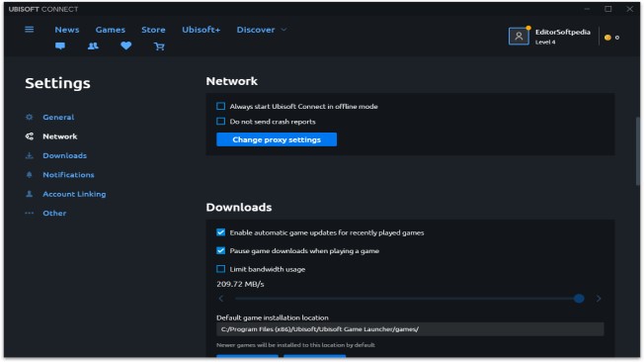Enable always start in offline mode
The height and width of the screenshot is (362, 644).
[x=220, y=106]
